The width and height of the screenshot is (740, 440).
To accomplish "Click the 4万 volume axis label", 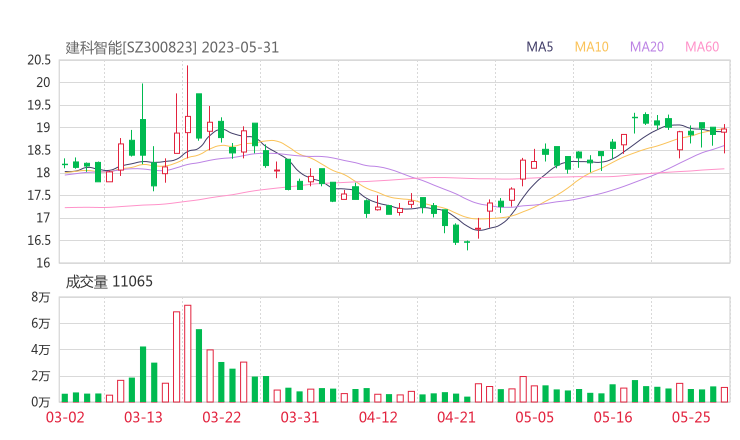I will coord(41,350).
